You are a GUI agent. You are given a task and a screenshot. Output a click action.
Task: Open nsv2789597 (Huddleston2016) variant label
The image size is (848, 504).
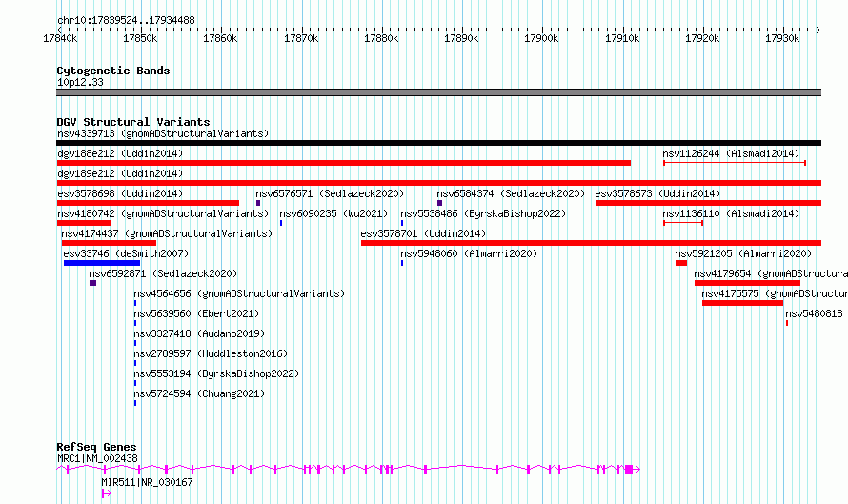click(x=211, y=353)
